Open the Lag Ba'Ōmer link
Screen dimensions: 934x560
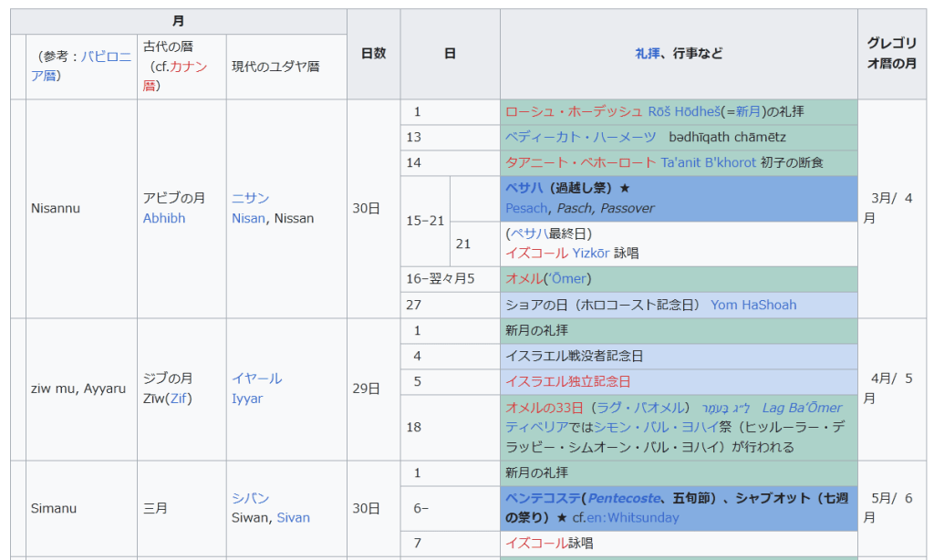(x=802, y=408)
